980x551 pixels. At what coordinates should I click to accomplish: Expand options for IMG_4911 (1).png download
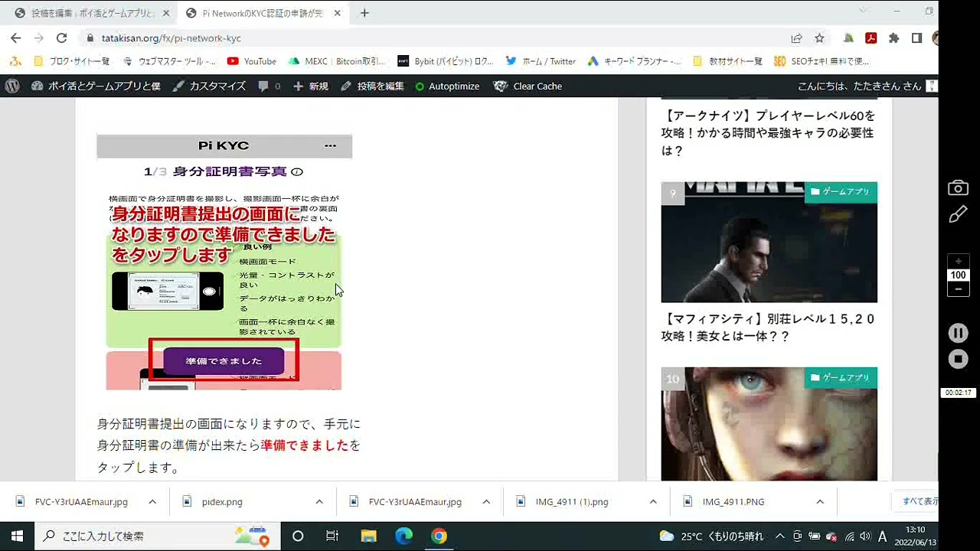(x=653, y=502)
